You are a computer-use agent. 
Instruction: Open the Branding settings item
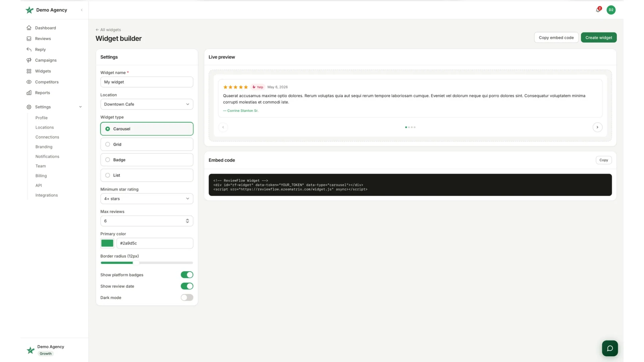pyautogui.click(x=44, y=147)
